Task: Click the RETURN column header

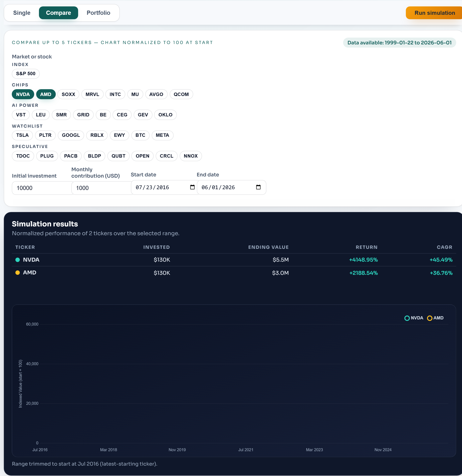Action: tap(367, 247)
